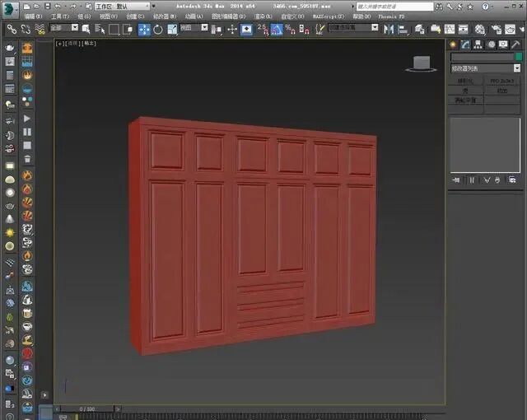Open the Phoenix FD menu

click(391, 16)
